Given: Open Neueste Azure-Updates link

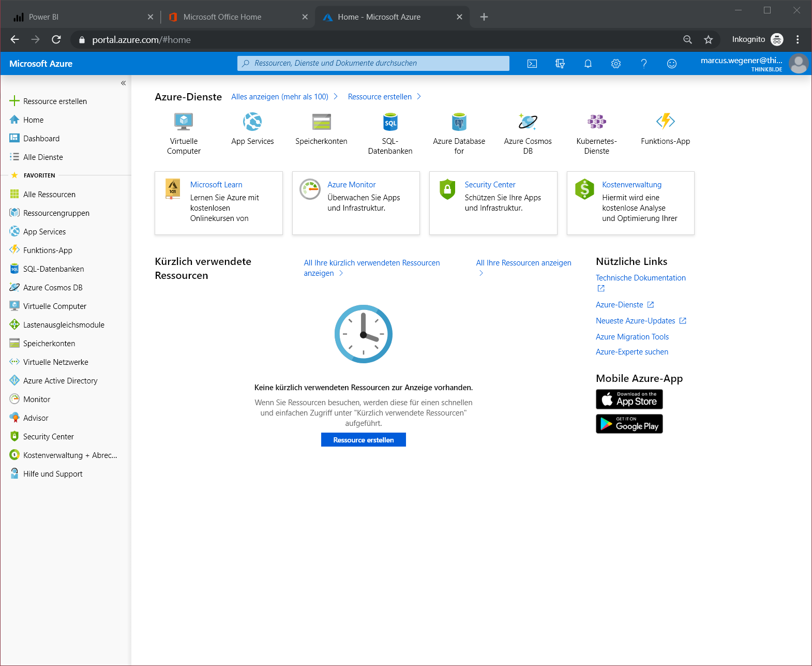Looking at the screenshot, I should [x=636, y=321].
